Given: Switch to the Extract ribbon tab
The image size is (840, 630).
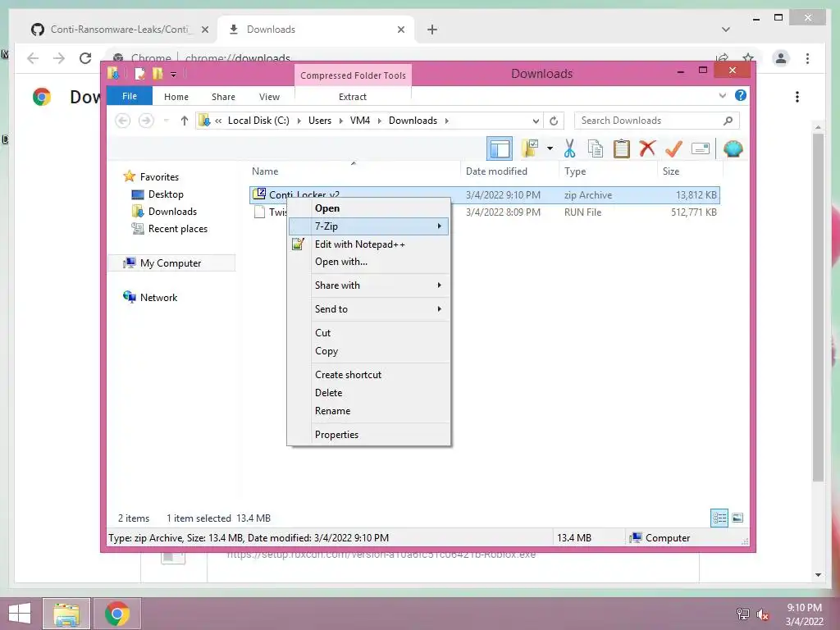Looking at the screenshot, I should click(353, 97).
